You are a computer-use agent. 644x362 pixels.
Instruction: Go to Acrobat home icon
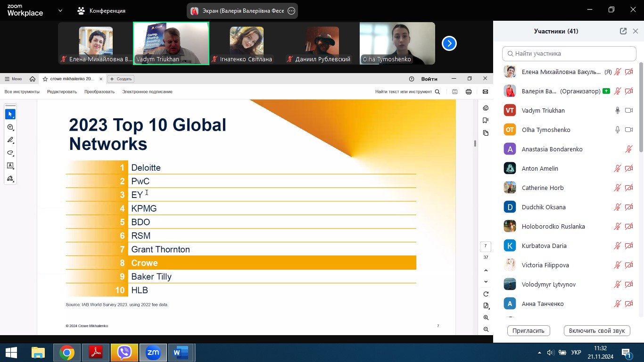point(32,79)
